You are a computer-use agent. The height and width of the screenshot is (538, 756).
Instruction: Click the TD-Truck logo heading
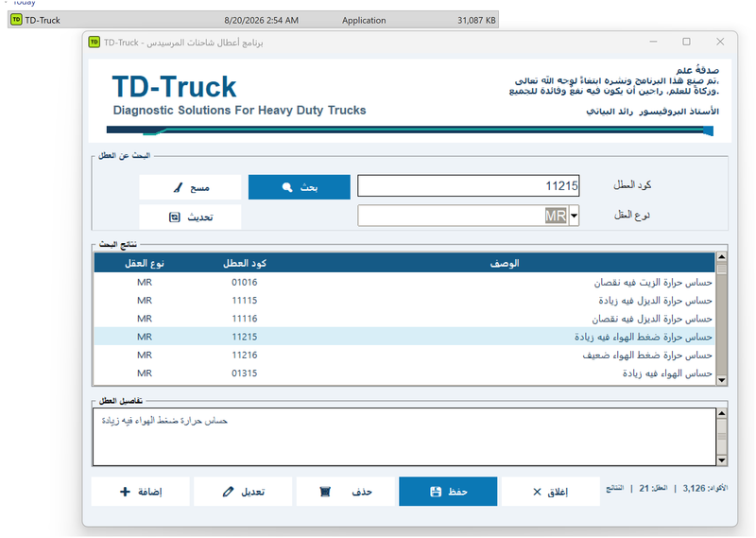click(x=174, y=87)
